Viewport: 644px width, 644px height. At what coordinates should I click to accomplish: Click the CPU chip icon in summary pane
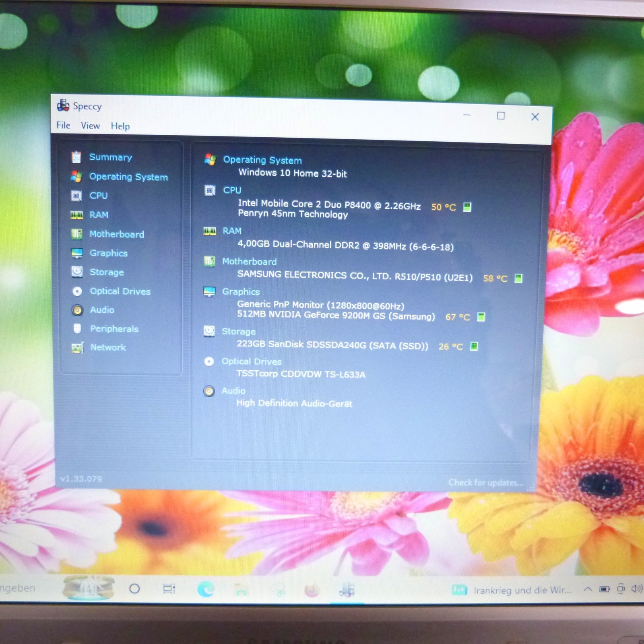pos(210,190)
